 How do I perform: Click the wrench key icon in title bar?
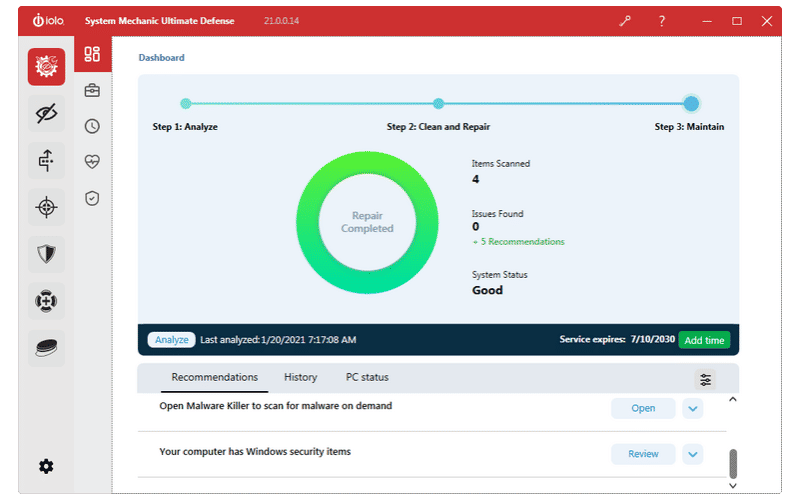[625, 21]
